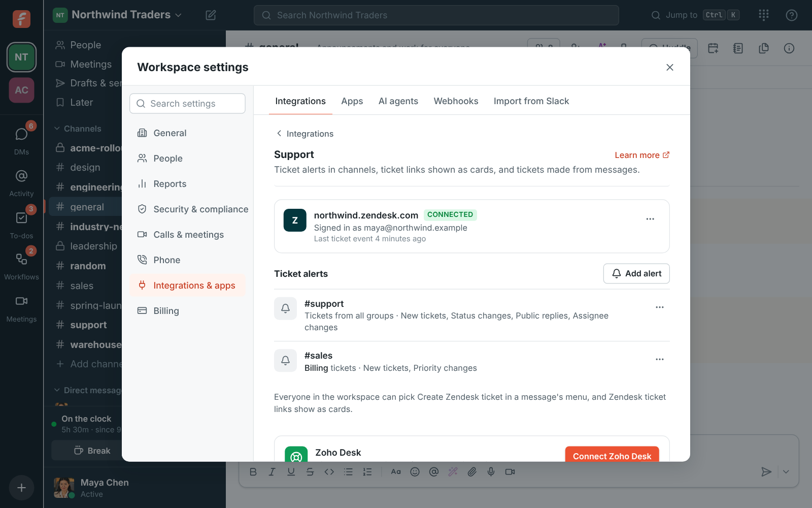Click the Add alert button
Viewport: 812px width, 508px height.
(x=636, y=273)
